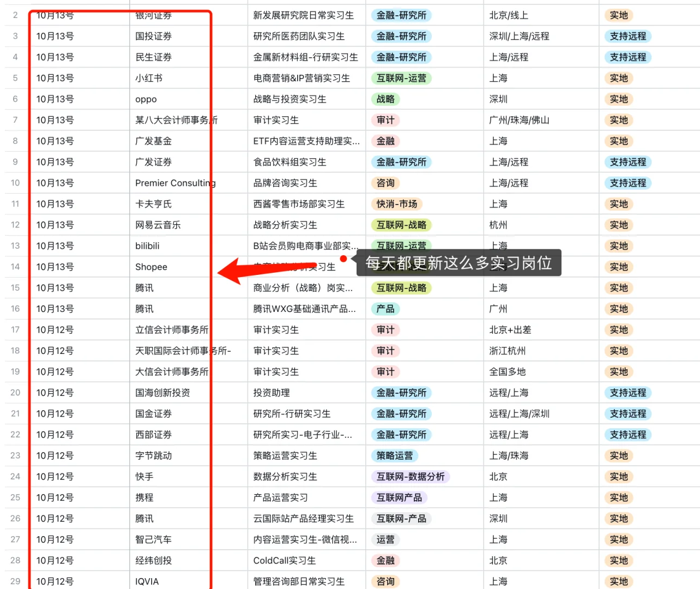Select the 品牌咨询实习生 position cell
Viewport: 700px width, 589px height.
pyautogui.click(x=306, y=183)
